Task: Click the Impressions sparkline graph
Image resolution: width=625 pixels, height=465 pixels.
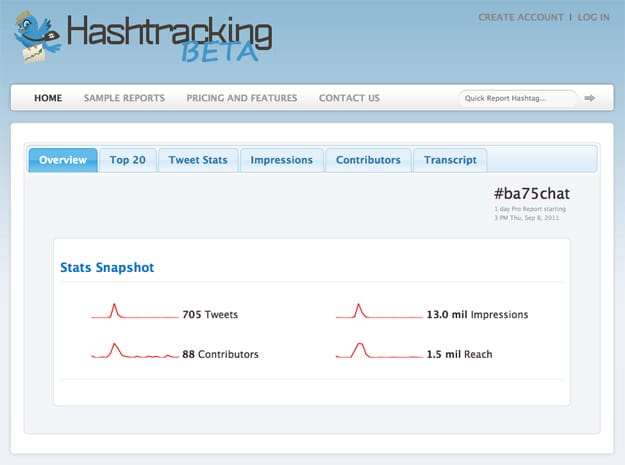Action: pos(378,313)
